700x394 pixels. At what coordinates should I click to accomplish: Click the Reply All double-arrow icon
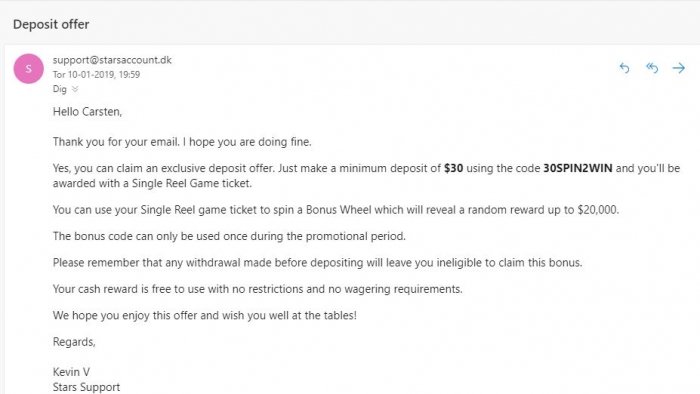coord(652,68)
